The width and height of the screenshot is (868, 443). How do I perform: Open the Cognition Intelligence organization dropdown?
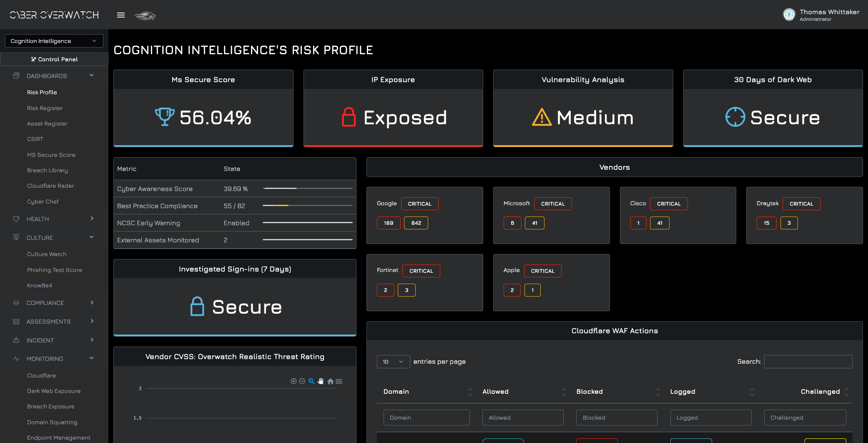54,41
